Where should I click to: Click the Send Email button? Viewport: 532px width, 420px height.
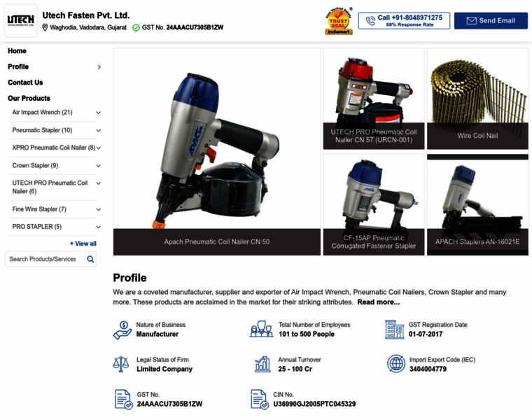click(x=491, y=21)
